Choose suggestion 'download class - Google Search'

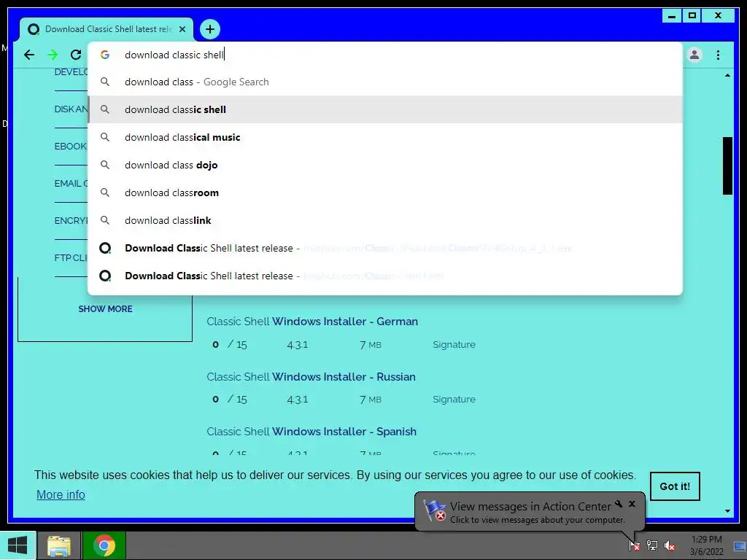point(385,82)
